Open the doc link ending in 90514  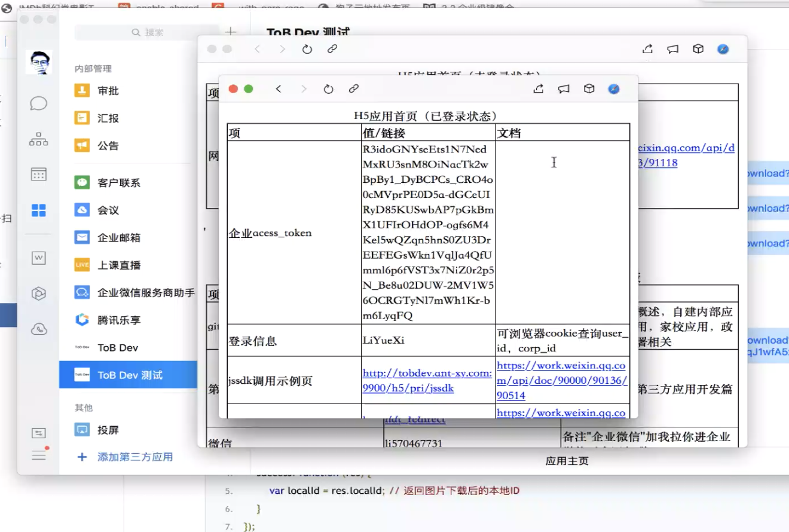(x=561, y=380)
